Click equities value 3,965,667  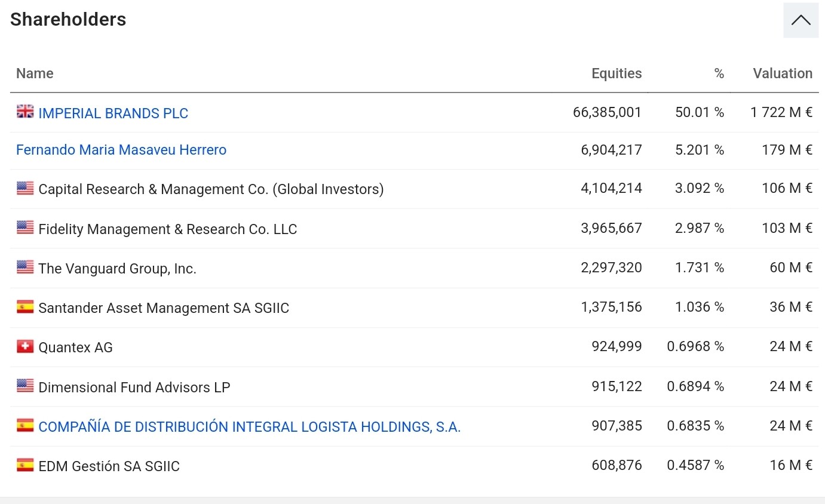pos(611,228)
